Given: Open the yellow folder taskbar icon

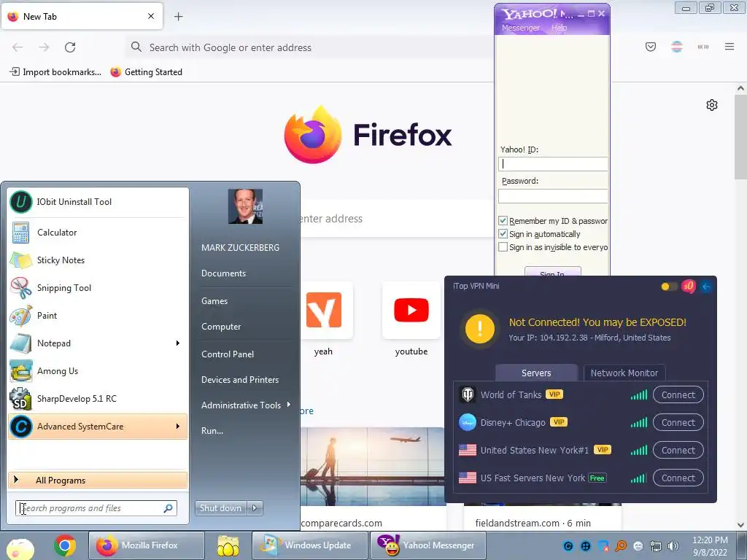Looking at the screenshot, I should pyautogui.click(x=228, y=545).
